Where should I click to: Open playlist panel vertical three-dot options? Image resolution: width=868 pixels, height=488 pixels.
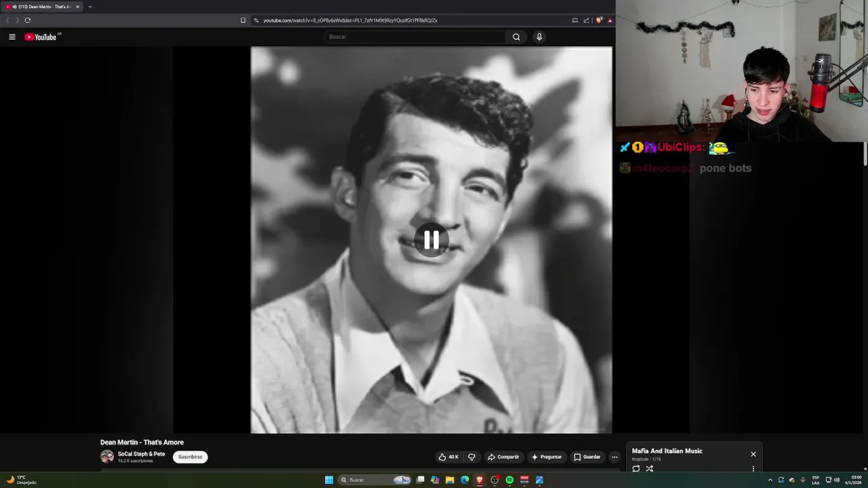click(x=753, y=468)
